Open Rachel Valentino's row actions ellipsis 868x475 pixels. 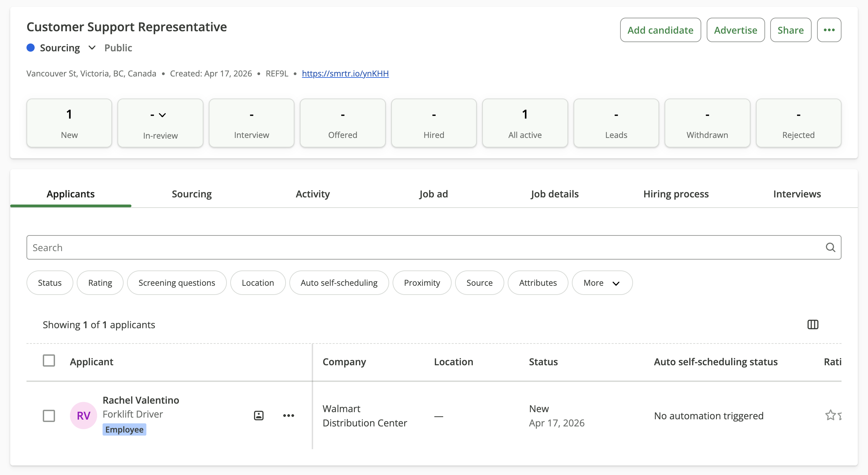289,415
